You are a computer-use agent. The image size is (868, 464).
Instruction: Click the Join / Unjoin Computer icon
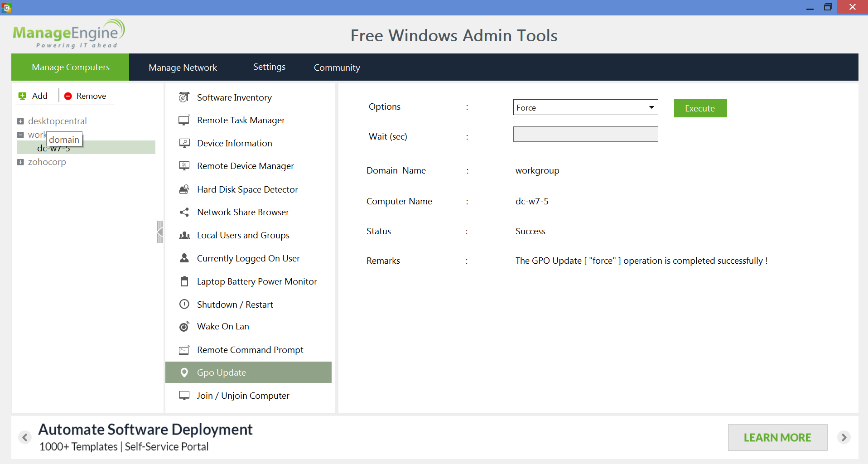[184, 396]
